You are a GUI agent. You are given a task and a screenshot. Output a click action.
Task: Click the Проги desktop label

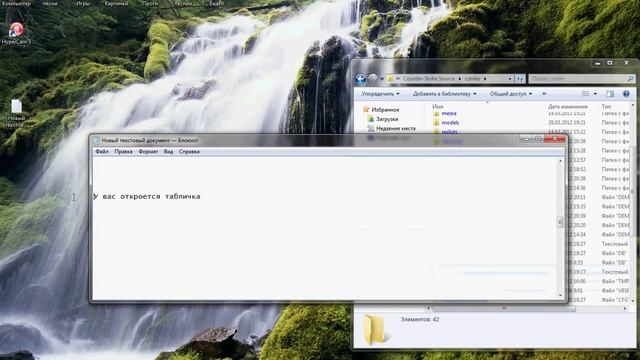[x=150, y=3]
